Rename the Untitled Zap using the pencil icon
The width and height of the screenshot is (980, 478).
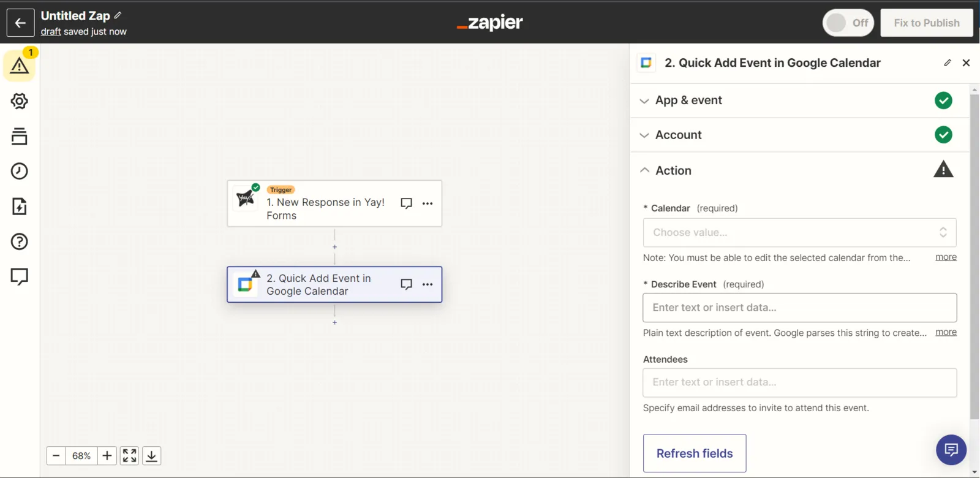point(118,15)
